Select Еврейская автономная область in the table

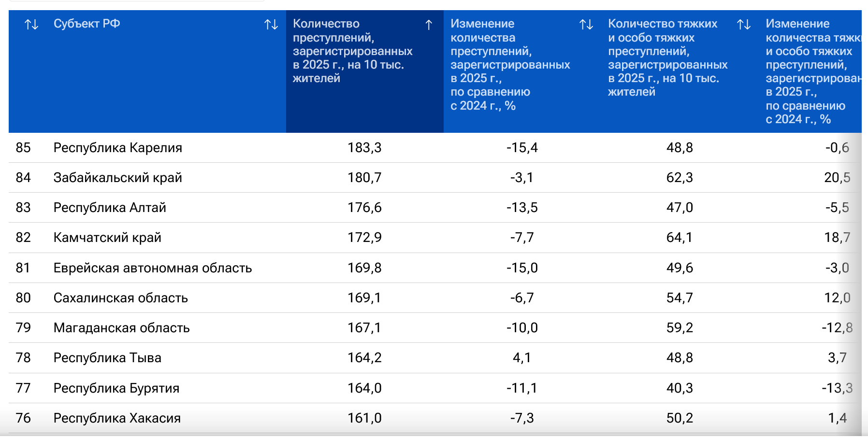click(153, 268)
